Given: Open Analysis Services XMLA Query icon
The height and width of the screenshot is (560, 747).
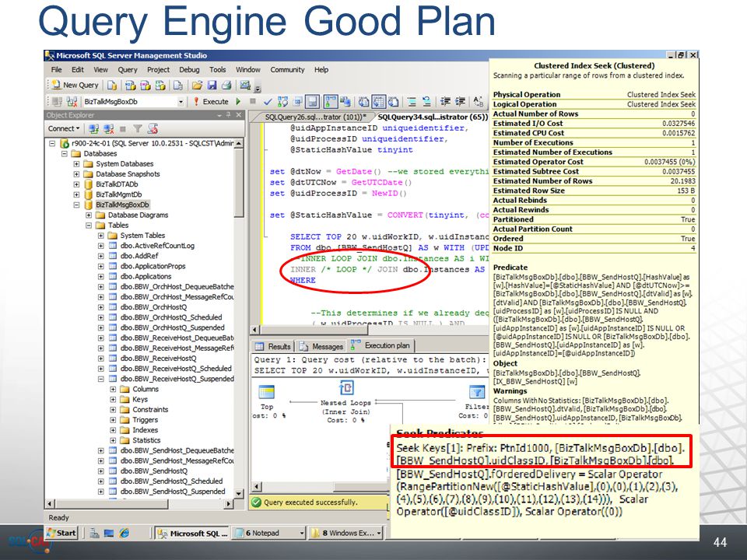Looking at the screenshot, I should coord(160,86).
